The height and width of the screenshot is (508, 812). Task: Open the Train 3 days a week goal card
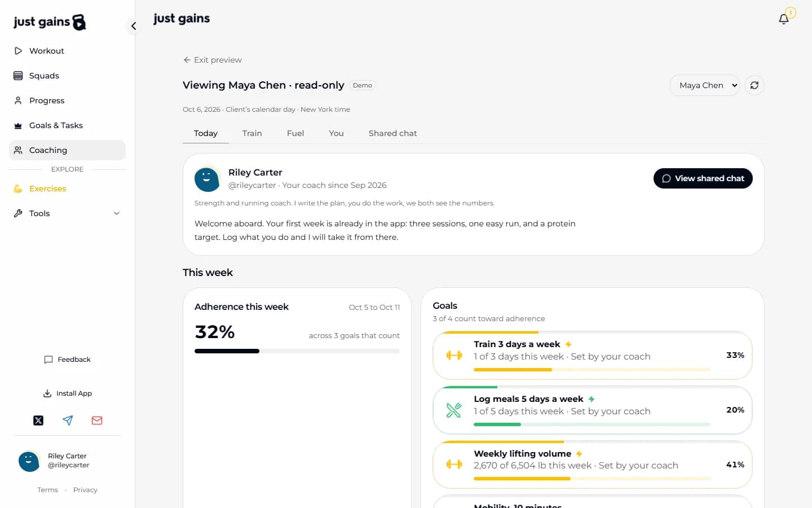pos(593,356)
